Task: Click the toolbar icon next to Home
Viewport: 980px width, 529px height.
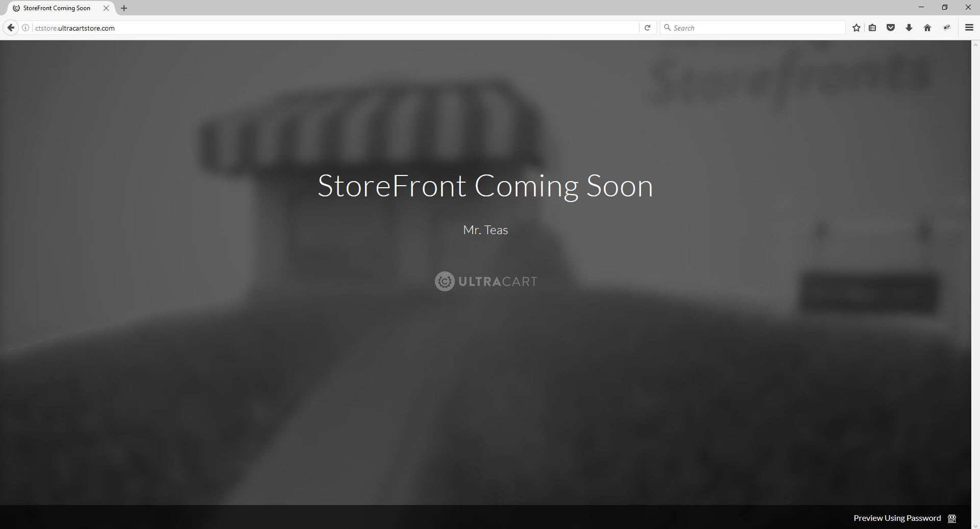Action: tap(946, 28)
